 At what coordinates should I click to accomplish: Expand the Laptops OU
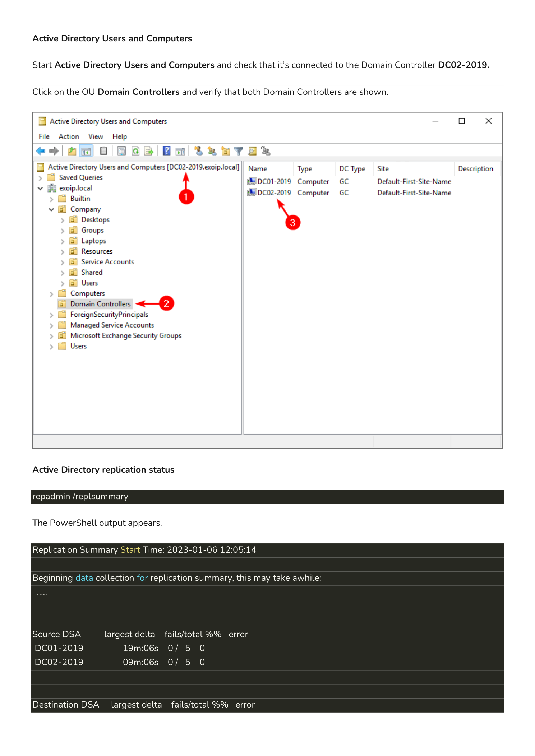point(63,241)
